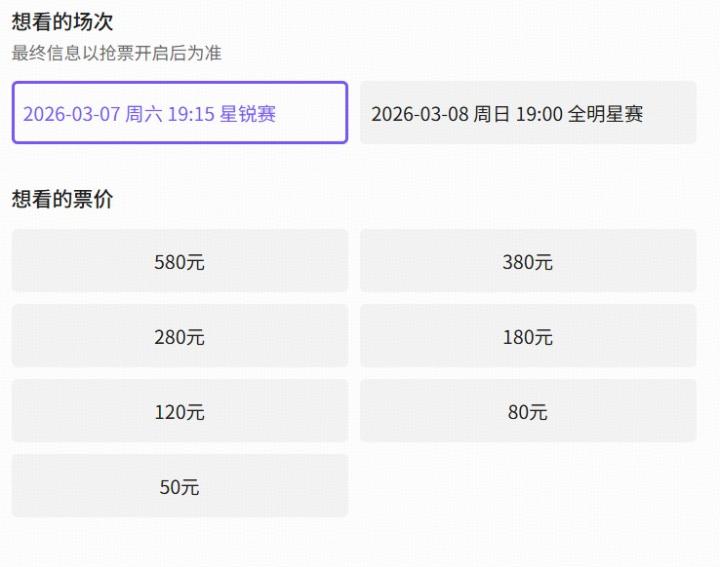Select the 2026-03-07 星锐赛 session
Screen dimensions: 720x567
(180, 113)
